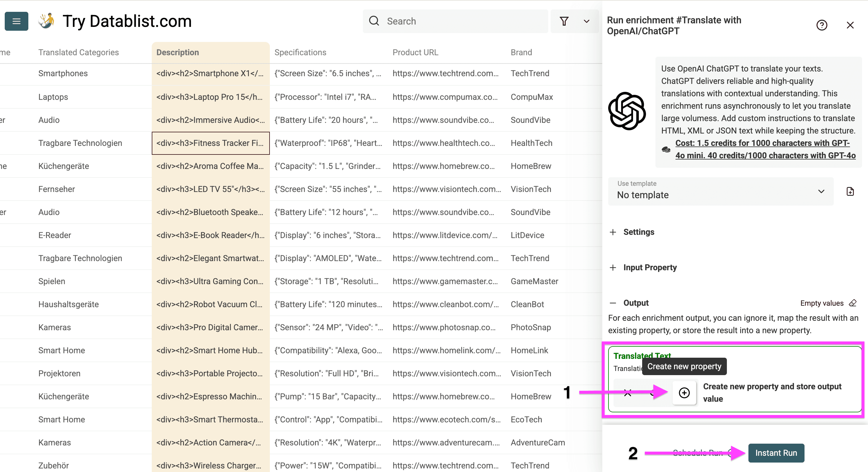868x472 pixels.
Task: Open help via the question mark icon
Action: click(822, 25)
